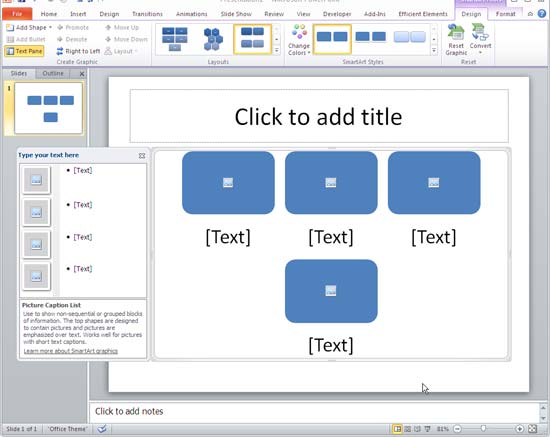Toggle Right to Left direction
Image resolution: width=550 pixels, height=437 pixels.
(78, 51)
